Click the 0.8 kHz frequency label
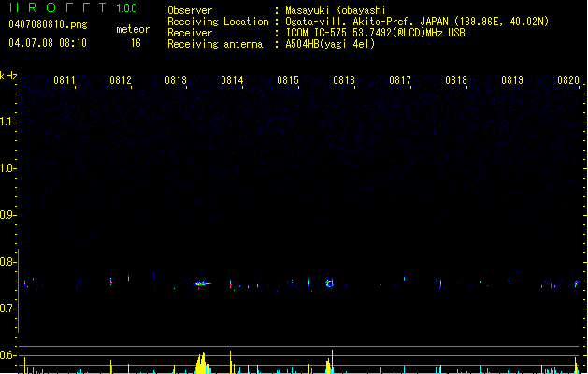The height and width of the screenshot is (374, 588). [8, 261]
